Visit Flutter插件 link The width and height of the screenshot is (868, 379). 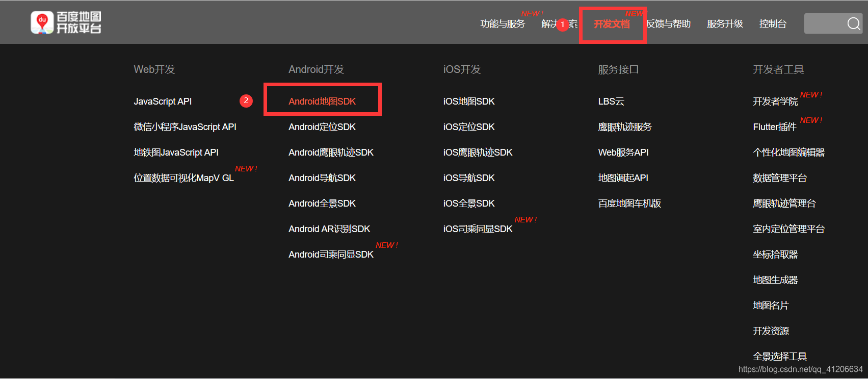pyautogui.click(x=775, y=127)
